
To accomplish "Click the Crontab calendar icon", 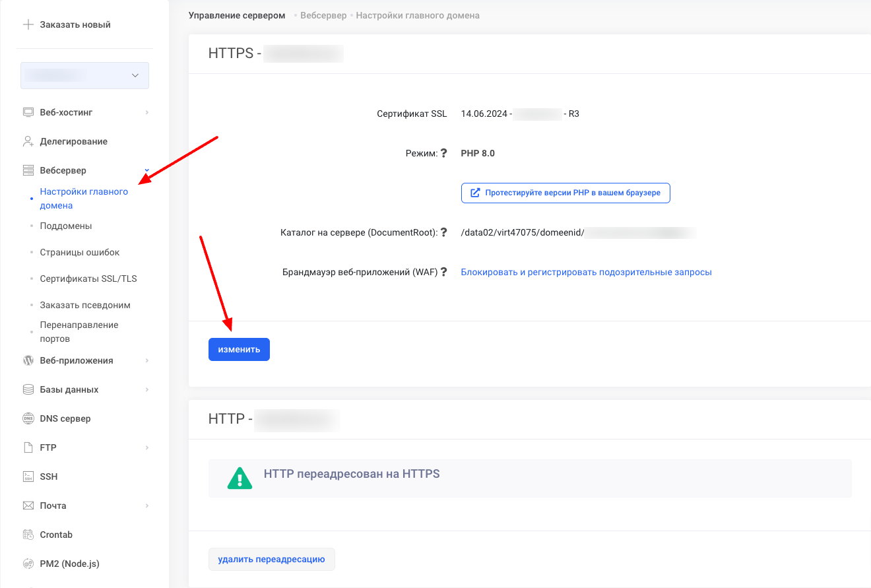I will tap(28, 535).
